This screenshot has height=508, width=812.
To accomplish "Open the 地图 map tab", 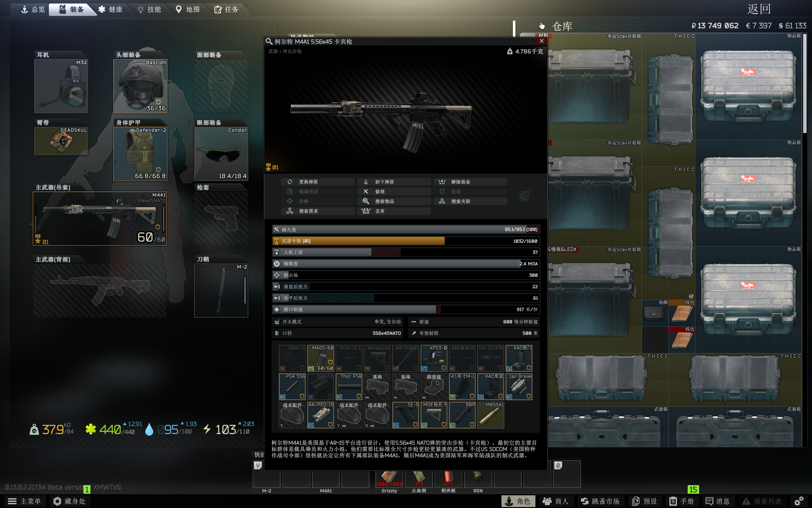I will (x=187, y=10).
